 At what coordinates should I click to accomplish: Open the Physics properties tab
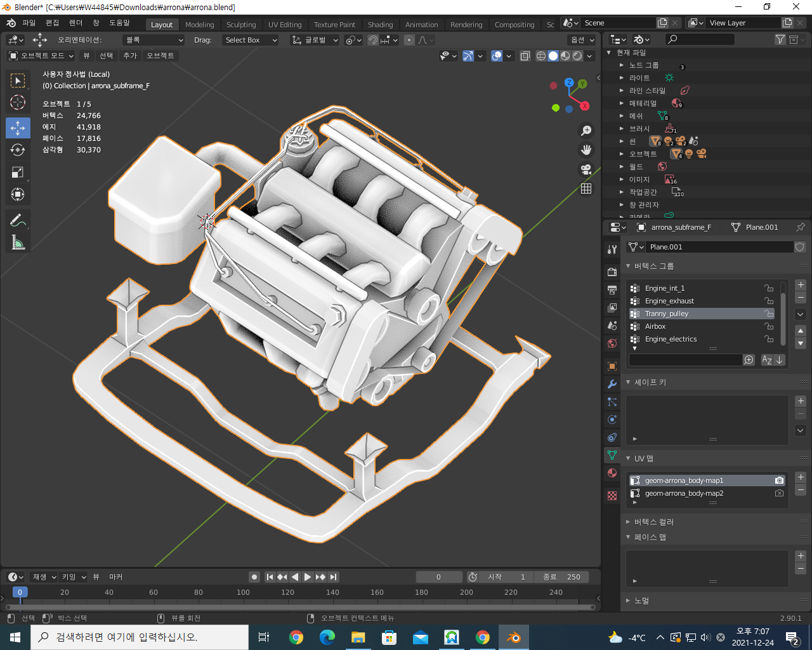click(612, 420)
